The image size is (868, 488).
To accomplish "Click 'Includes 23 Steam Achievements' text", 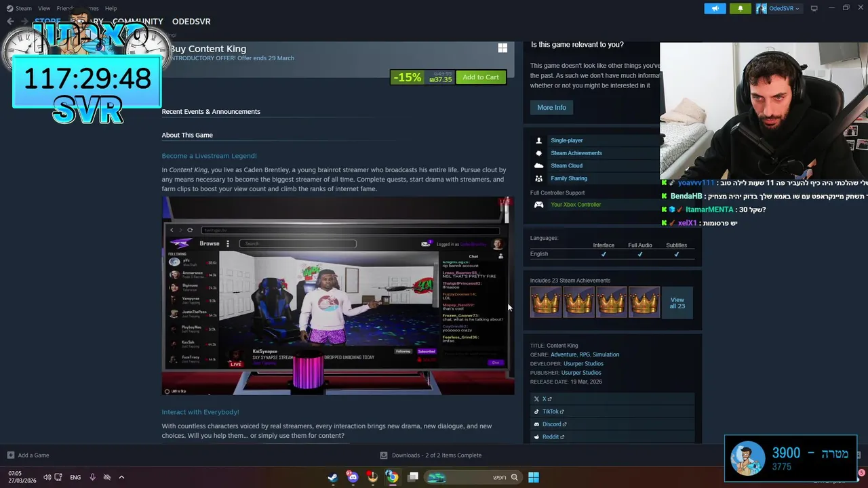I will (x=570, y=281).
